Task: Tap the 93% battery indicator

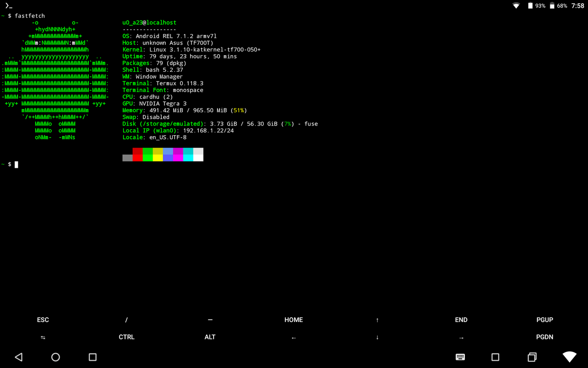Action: coord(537,6)
